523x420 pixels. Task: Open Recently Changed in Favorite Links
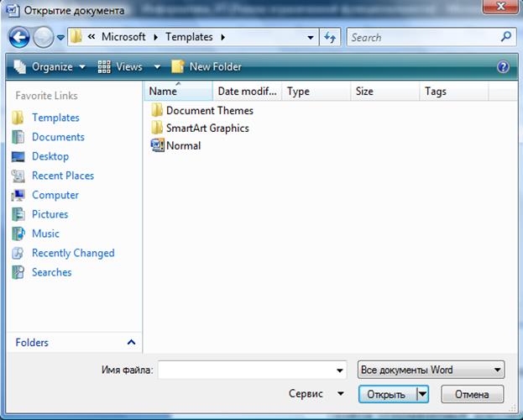[x=73, y=253]
